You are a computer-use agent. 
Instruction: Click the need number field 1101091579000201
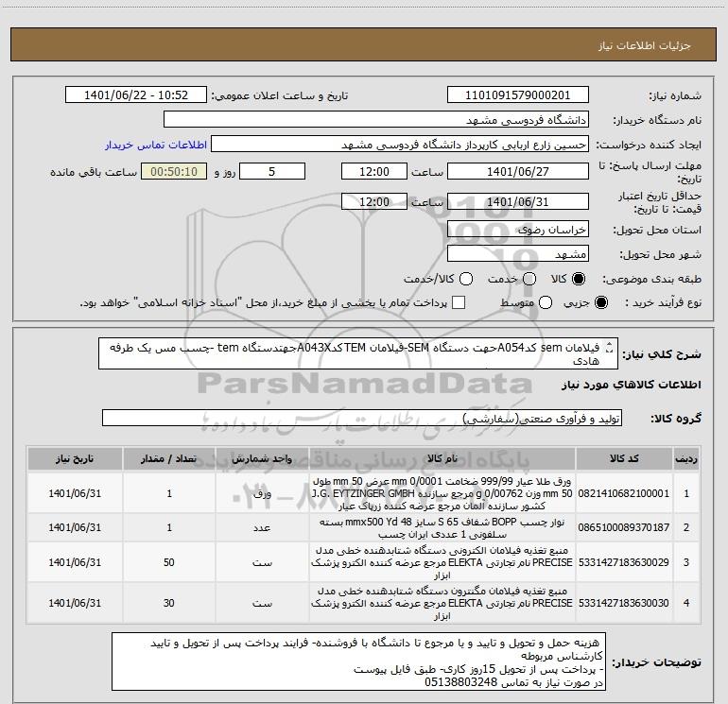(x=518, y=95)
